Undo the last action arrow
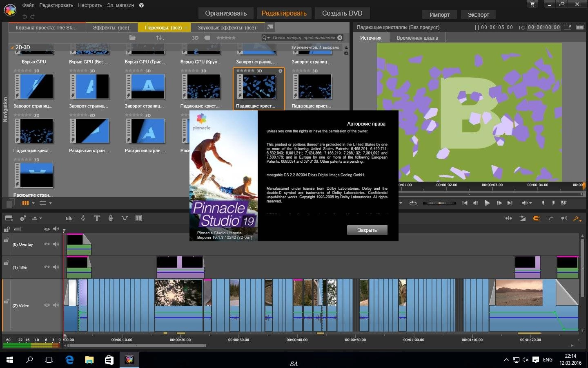The image size is (588, 368). tap(24, 16)
